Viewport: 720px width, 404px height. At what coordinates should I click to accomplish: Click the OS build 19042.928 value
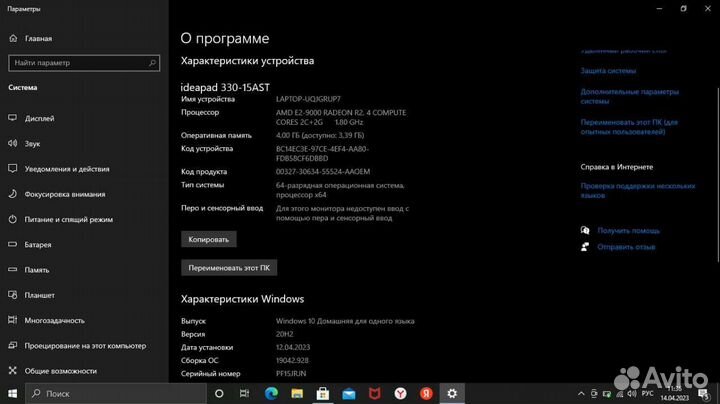[292, 360]
